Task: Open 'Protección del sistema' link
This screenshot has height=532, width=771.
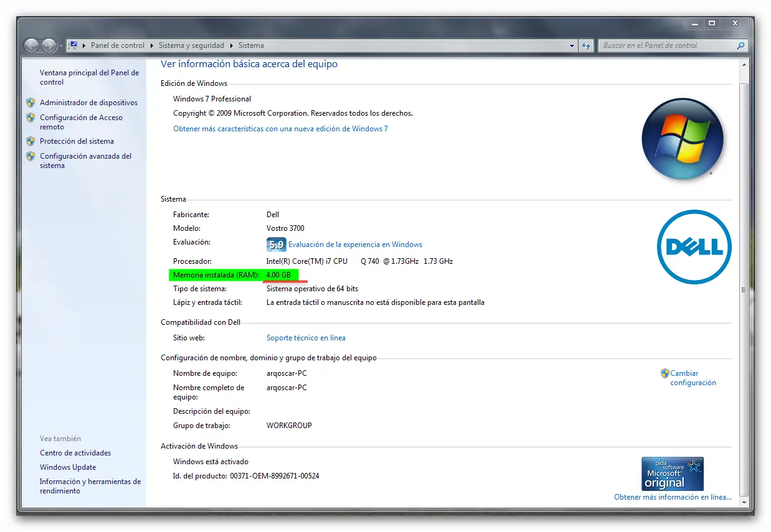Action: pos(77,141)
